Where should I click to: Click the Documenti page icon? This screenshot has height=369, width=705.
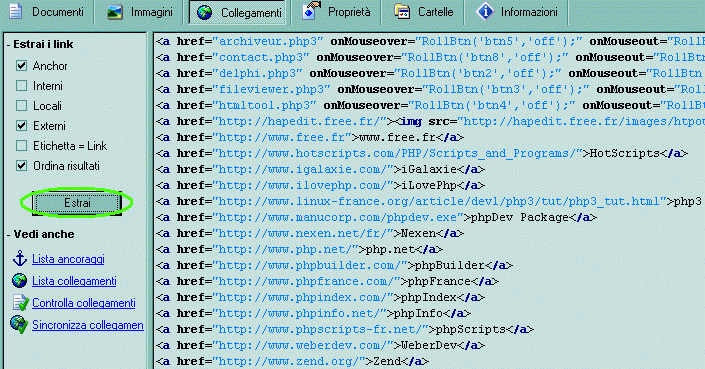click(16, 11)
